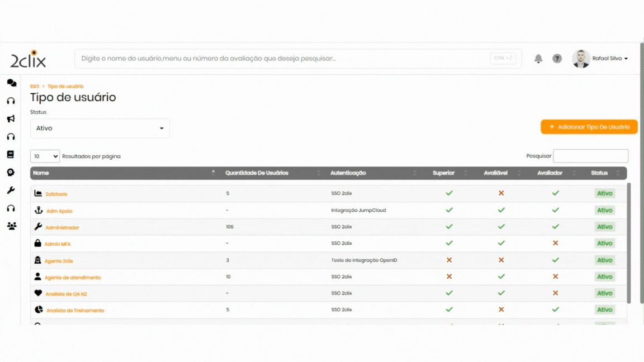Open the results per page selector
Image resolution: width=644 pixels, height=362 pixels.
click(x=45, y=156)
